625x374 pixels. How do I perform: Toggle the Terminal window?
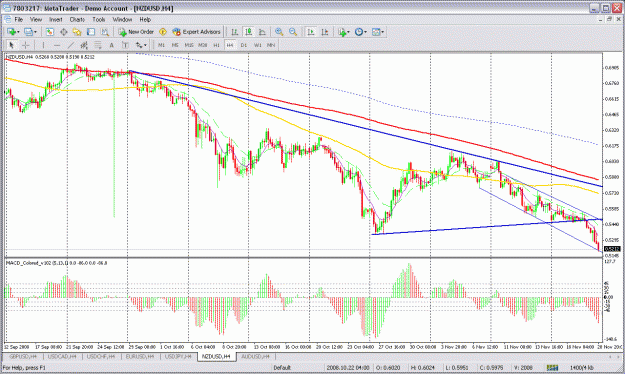tap(91, 32)
